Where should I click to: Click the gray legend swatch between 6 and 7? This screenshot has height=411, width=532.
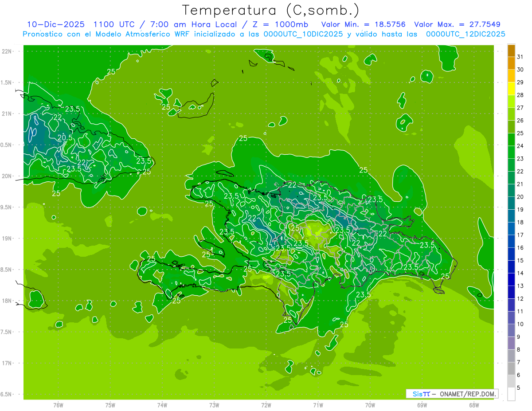[511, 369]
